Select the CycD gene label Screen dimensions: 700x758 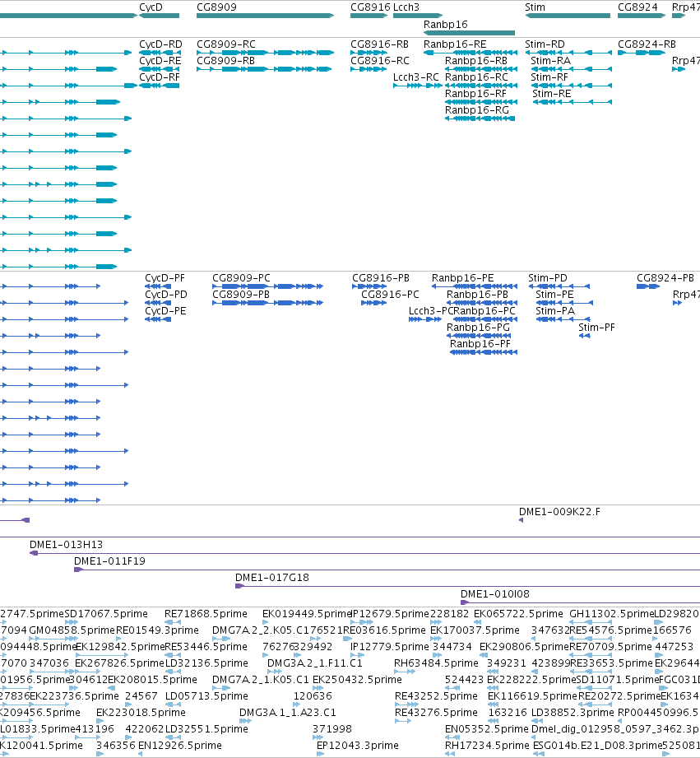coord(151,7)
